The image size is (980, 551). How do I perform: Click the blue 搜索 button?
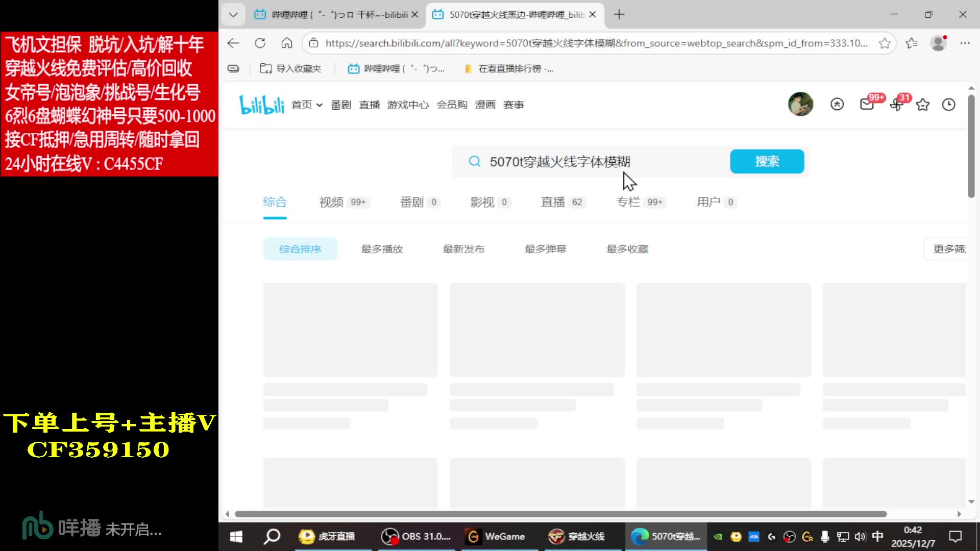(767, 161)
